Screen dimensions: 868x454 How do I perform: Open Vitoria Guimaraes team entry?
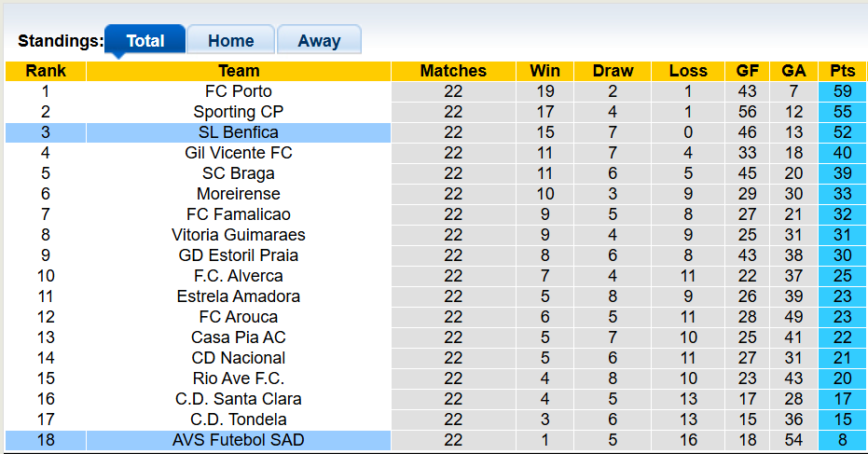[x=239, y=235]
